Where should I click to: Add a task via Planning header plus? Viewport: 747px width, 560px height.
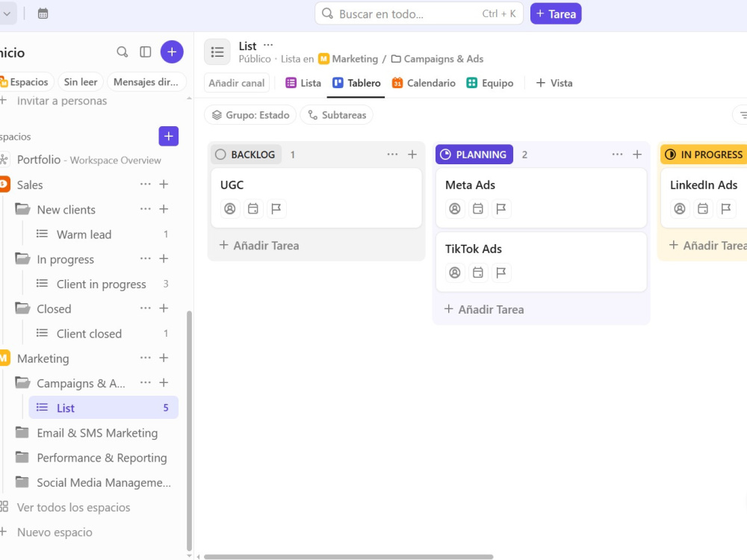pos(637,155)
